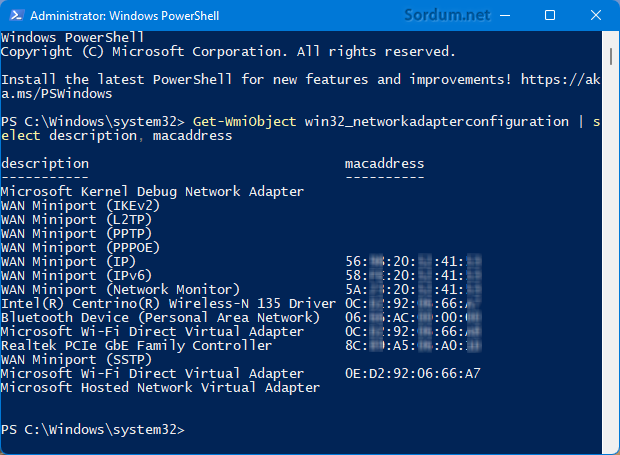Click the bottom PS C:\Windows\system32> prompt
The height and width of the screenshot is (455, 620).
click(93, 429)
